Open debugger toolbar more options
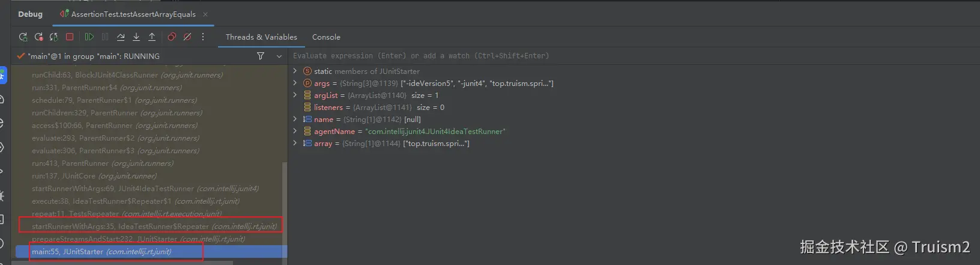980x265 pixels. [x=203, y=37]
